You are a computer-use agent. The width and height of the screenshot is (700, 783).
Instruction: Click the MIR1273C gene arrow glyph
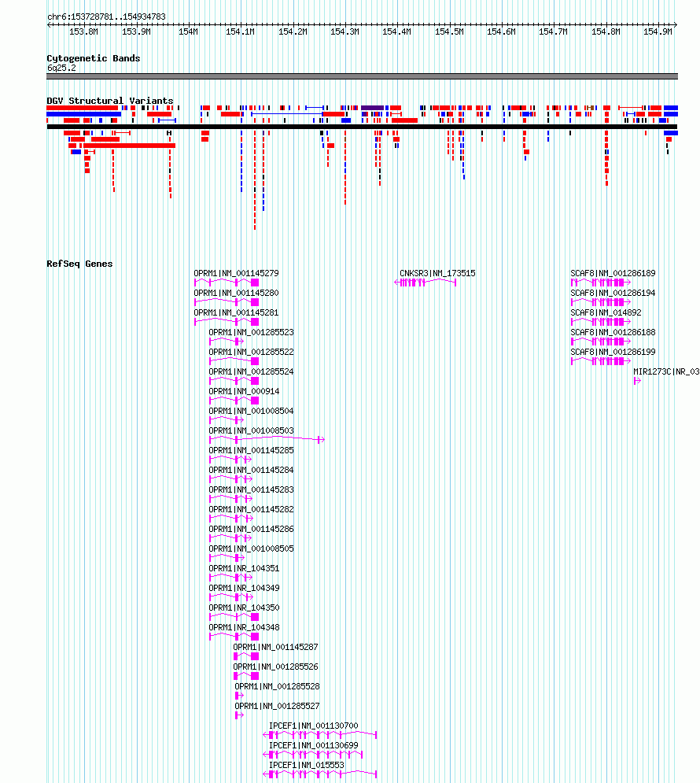(x=637, y=381)
